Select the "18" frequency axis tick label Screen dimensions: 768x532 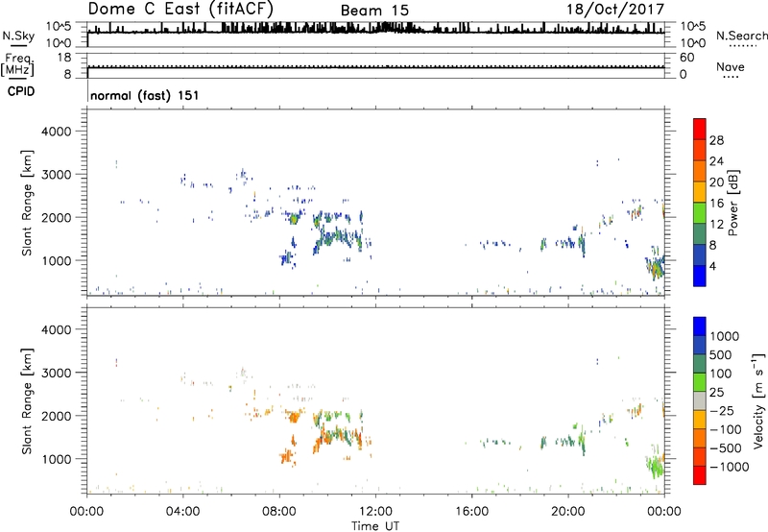[64, 58]
